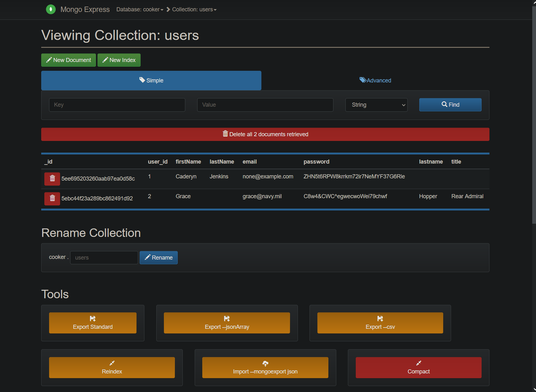Delete document 5ee695203260aab97ea0d58c with trash icon
Viewport: 536px width, 392px height.
[52, 179]
